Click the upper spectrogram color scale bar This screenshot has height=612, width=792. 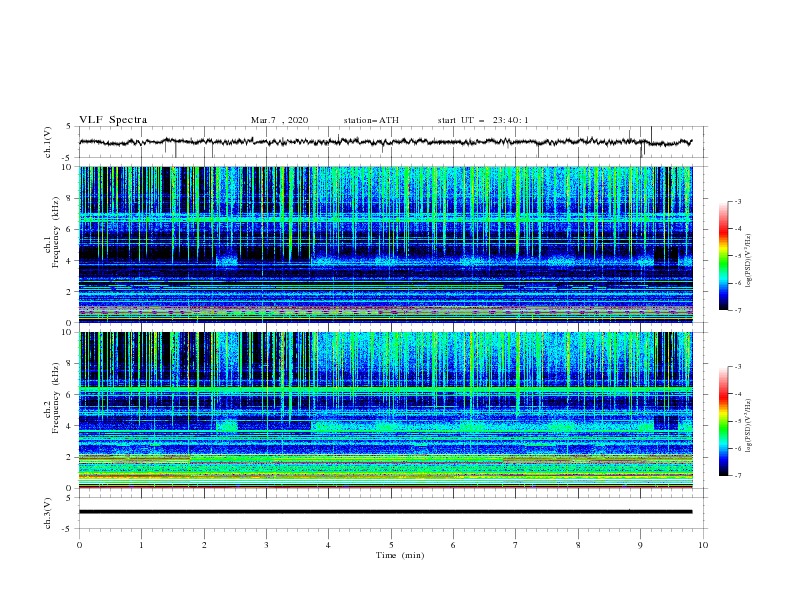coord(723,256)
